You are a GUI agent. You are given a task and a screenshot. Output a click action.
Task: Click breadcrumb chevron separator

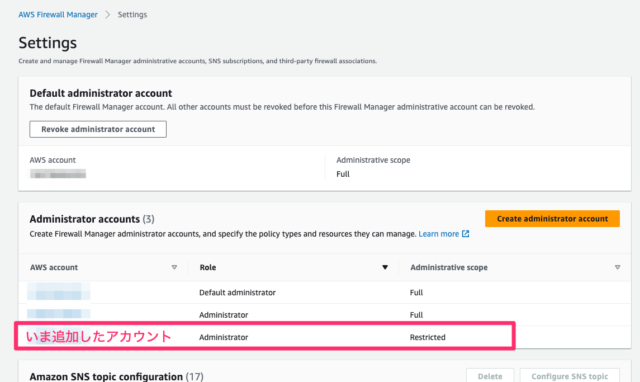[108, 15]
